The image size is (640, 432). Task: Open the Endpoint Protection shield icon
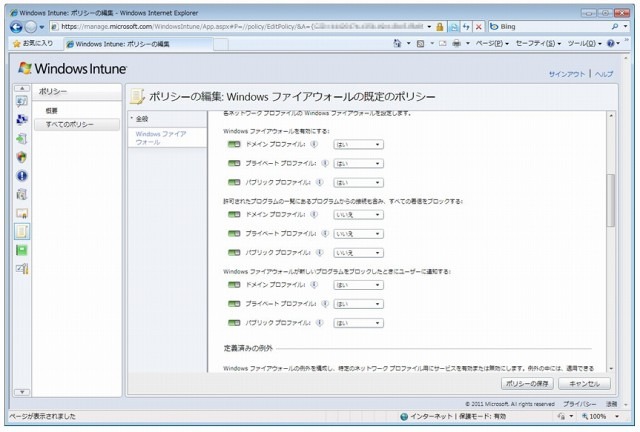(22, 157)
